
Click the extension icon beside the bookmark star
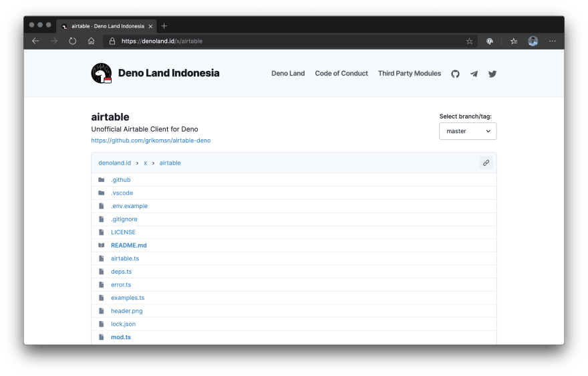[490, 41]
